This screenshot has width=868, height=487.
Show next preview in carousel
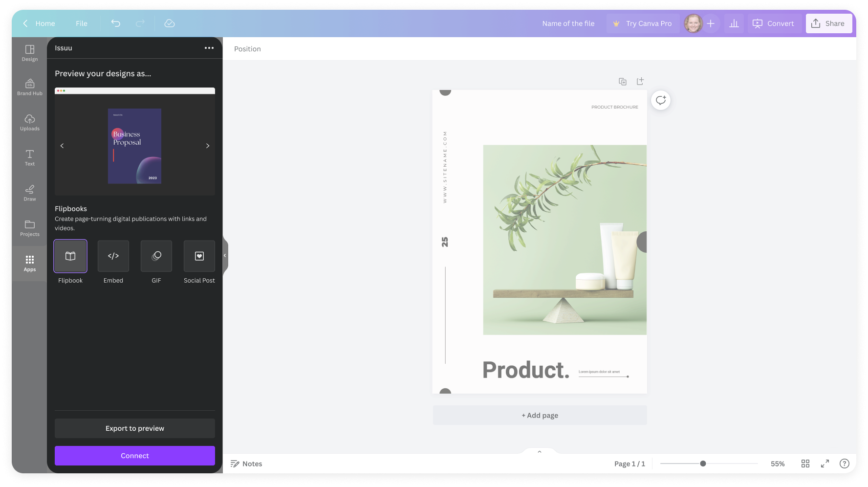click(x=208, y=146)
